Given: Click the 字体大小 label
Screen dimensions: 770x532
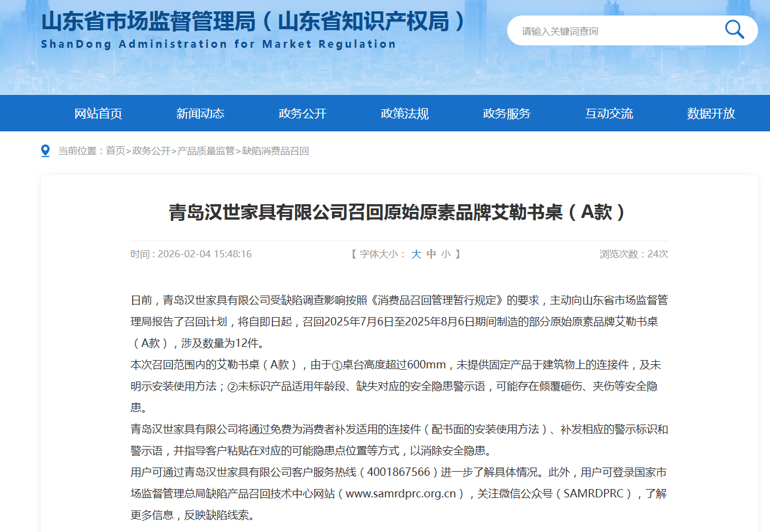Looking at the screenshot, I should point(379,254).
